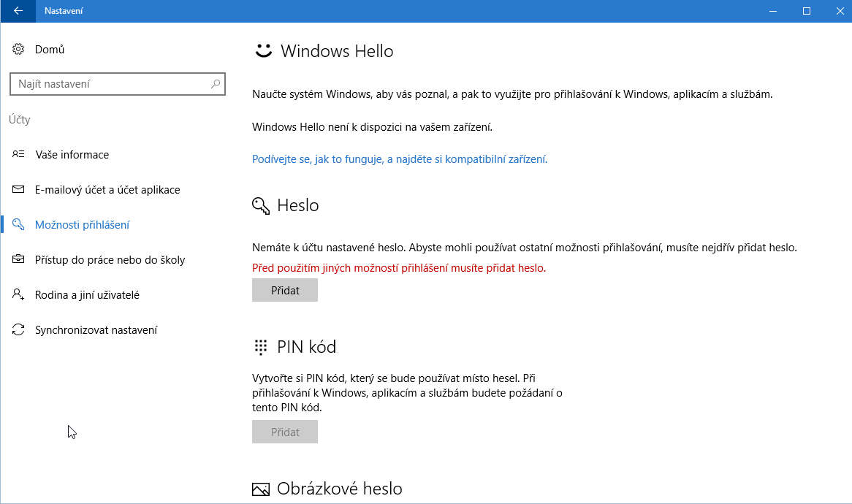Open Domů home settings
The width and height of the screenshot is (852, 504).
[50, 50]
